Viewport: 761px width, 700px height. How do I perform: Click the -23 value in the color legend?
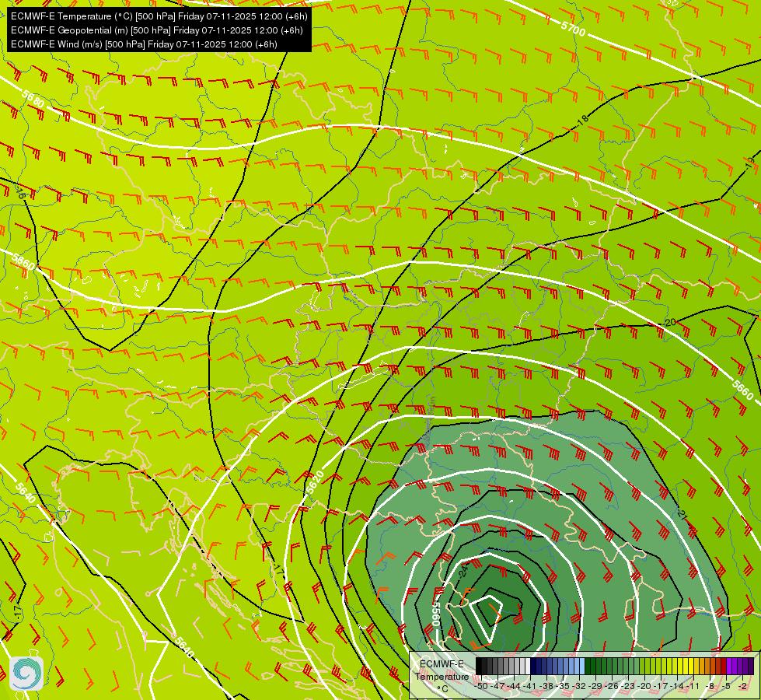pos(628,686)
